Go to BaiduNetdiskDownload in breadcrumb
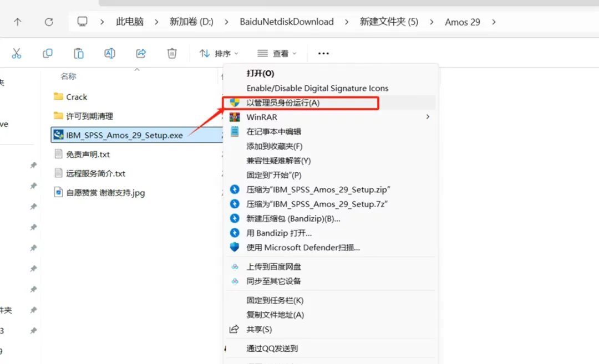 coord(287,22)
